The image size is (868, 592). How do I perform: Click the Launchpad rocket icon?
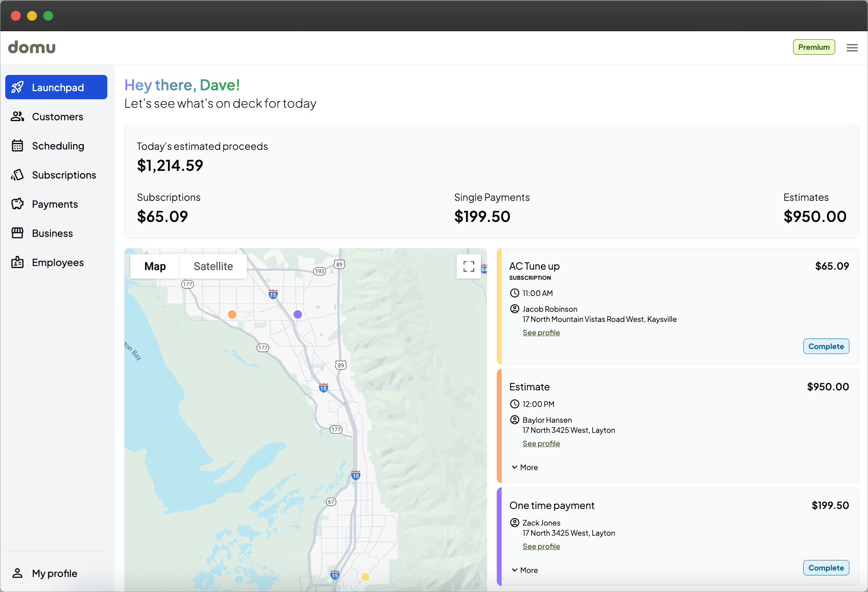17,87
